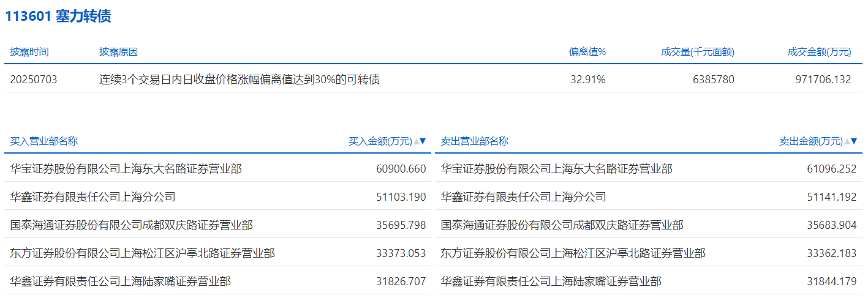Select the 买入金额(万元) column header
The image size is (868, 298).
tap(380, 141)
